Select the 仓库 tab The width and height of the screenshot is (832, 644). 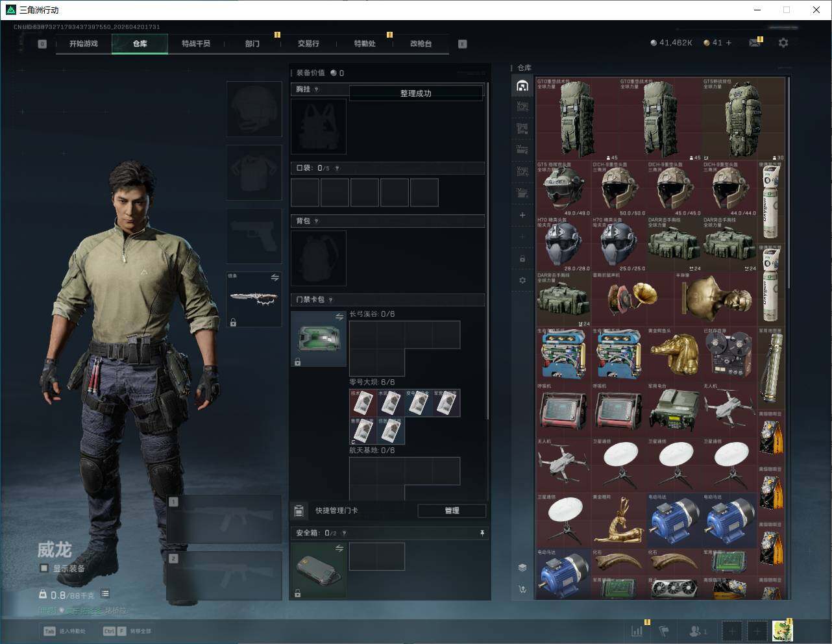[140, 43]
